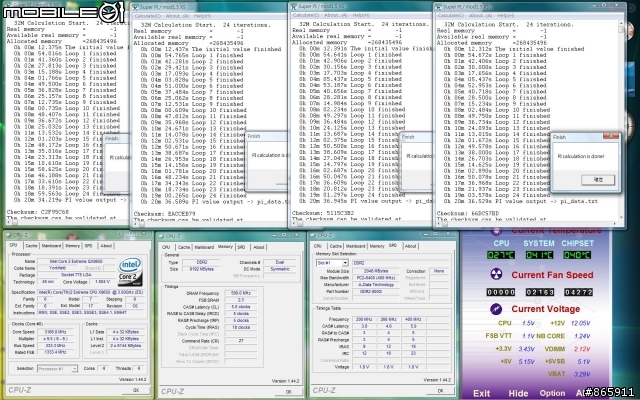Click the Command Rate (CR) value 2T
This screenshot has height=400, width=640.
coord(241,340)
